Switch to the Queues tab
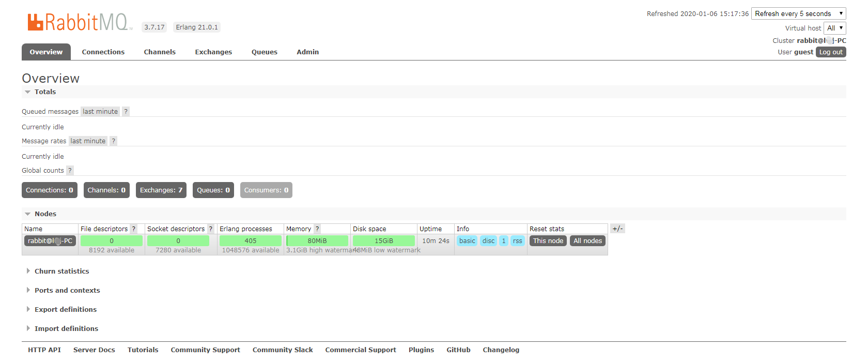The height and width of the screenshot is (362, 868). point(265,52)
